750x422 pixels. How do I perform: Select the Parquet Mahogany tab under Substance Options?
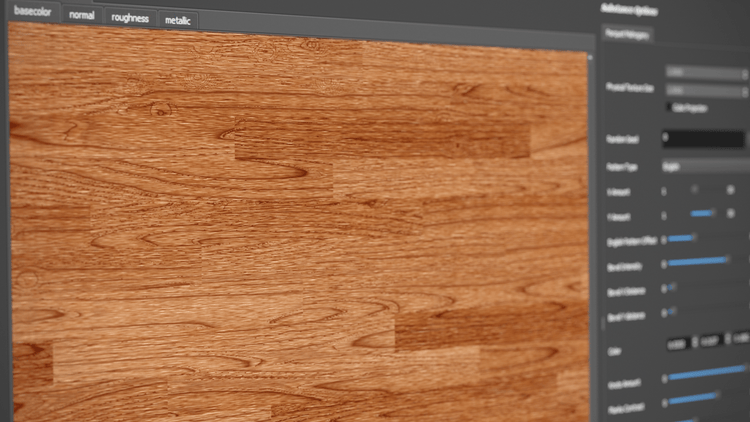click(x=627, y=34)
